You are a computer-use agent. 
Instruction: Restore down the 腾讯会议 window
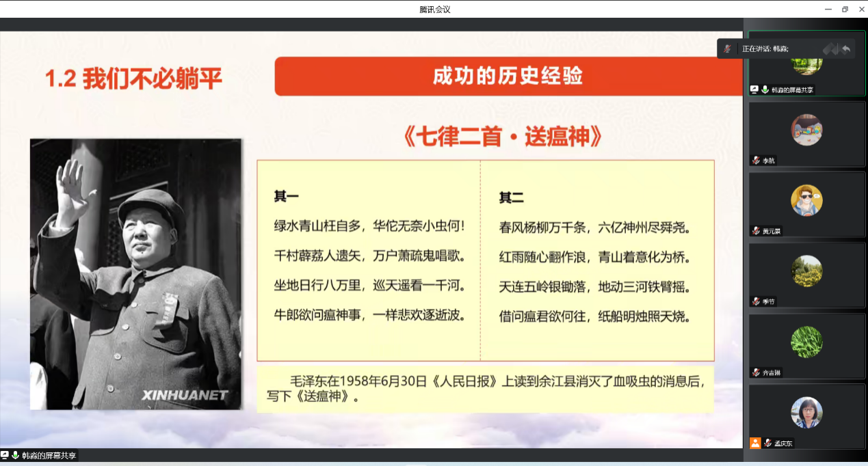click(x=845, y=9)
